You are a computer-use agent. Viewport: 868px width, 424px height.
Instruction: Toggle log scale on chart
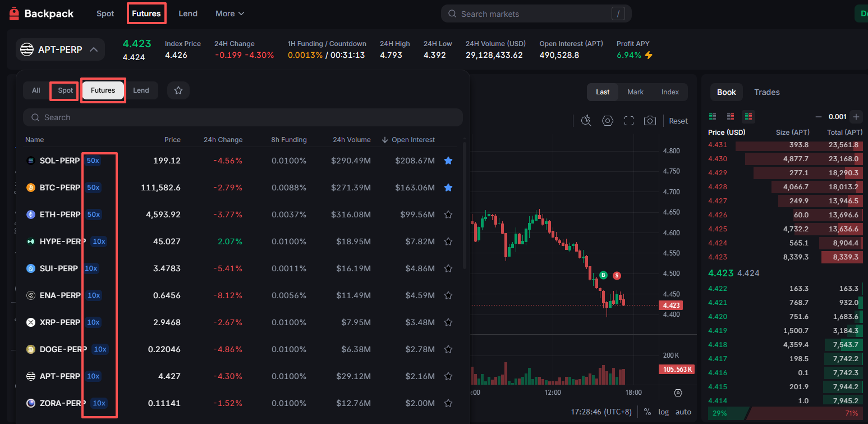pyautogui.click(x=664, y=412)
